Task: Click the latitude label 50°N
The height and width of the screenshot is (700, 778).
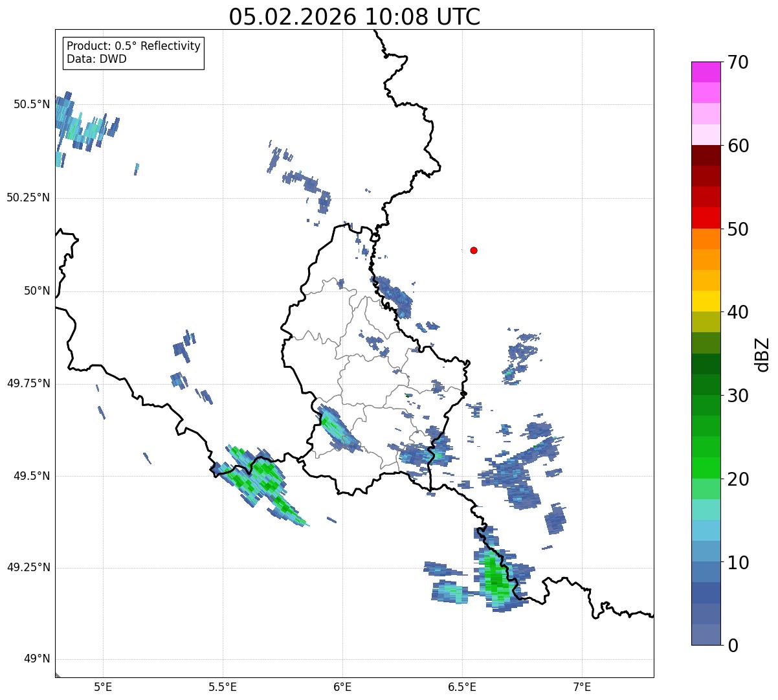Action: pos(37,291)
